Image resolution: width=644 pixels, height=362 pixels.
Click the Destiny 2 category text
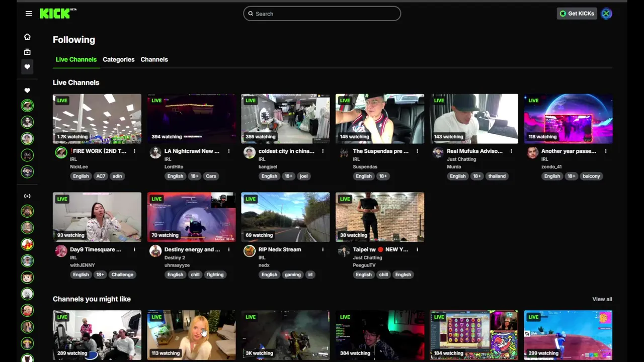175,257
